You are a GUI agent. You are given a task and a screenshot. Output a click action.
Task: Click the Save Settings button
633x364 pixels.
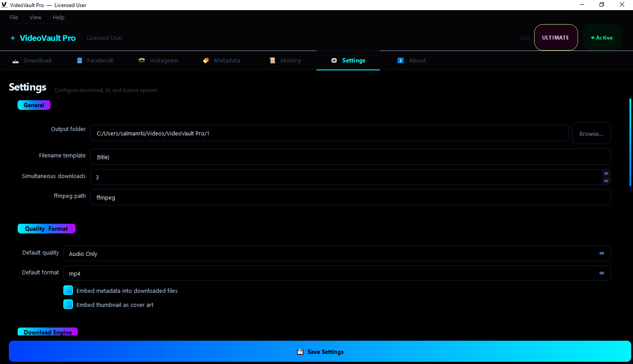click(x=320, y=352)
